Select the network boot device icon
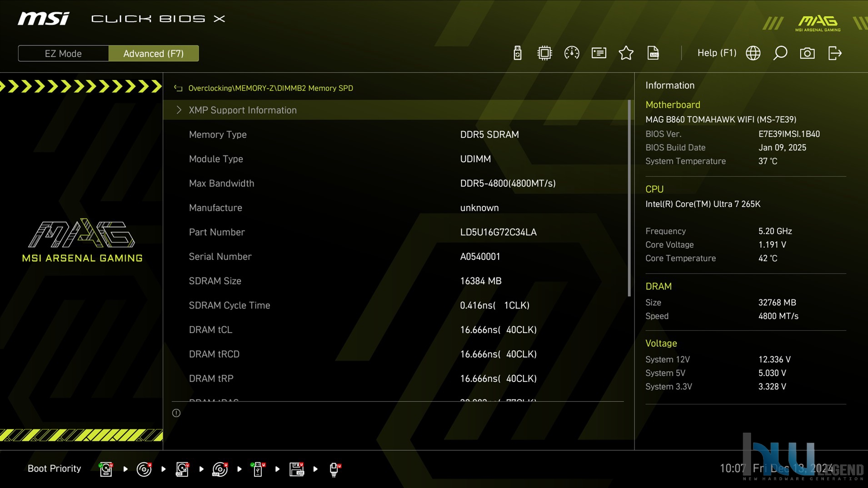Image resolution: width=868 pixels, height=488 pixels. point(334,469)
